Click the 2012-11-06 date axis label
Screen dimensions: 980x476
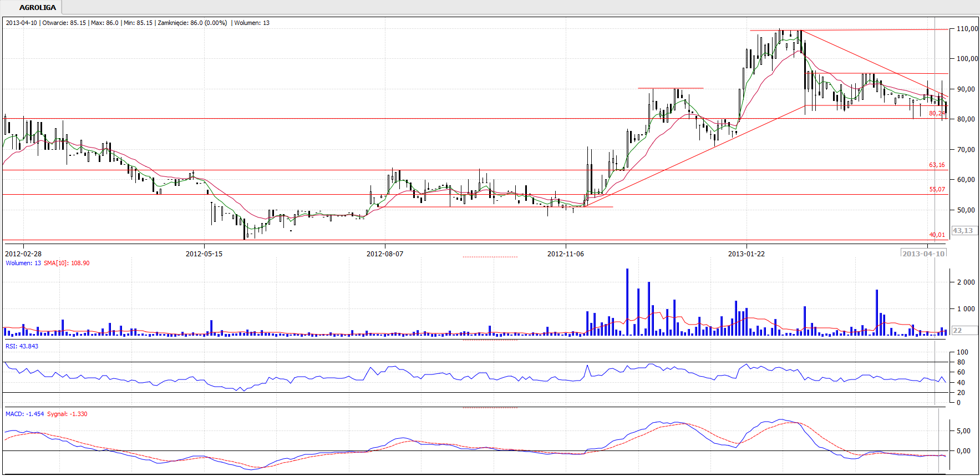point(565,254)
